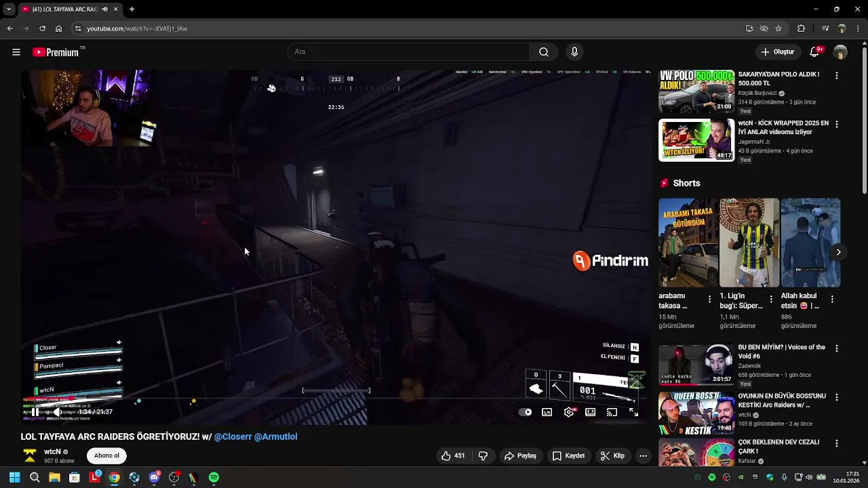Open options for Kick Wrapped video
Image resolution: width=868 pixels, height=488 pixels.
tap(837, 124)
